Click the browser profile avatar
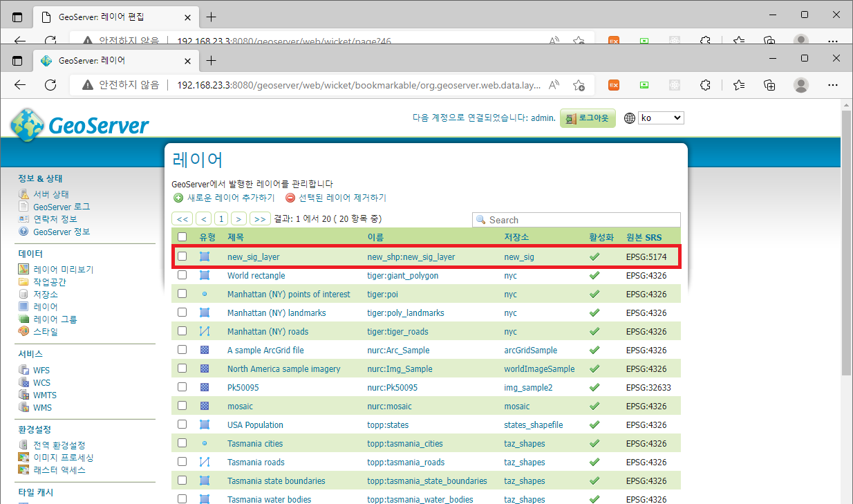This screenshot has width=853, height=504. click(801, 85)
